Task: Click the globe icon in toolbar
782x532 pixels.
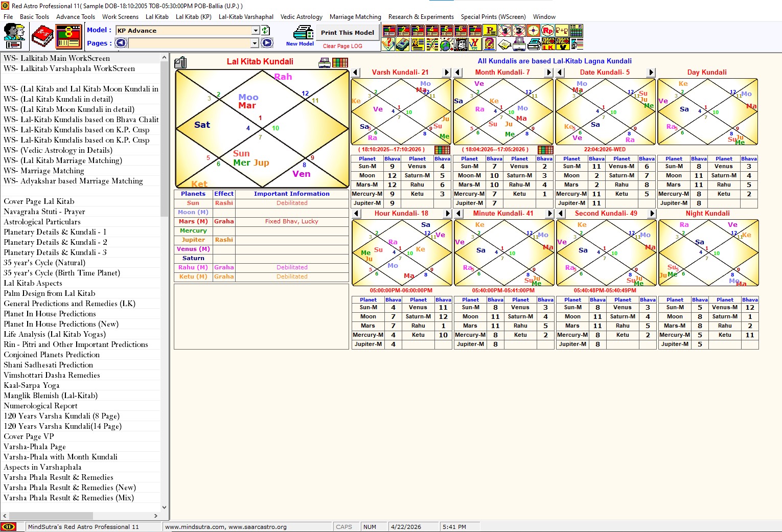Action: click(445, 44)
